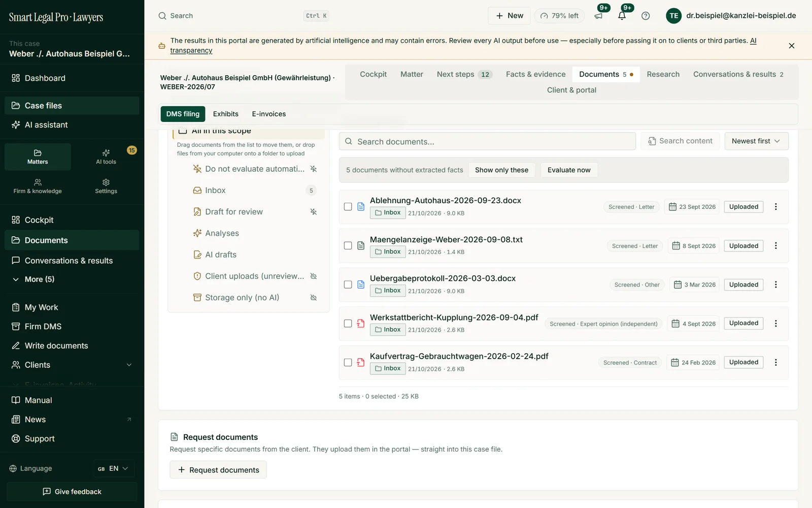Viewport: 812px width, 508px height.
Task: Select checkbox for Uebergabeprotokoll-2026-03-03.docx
Action: (x=348, y=284)
